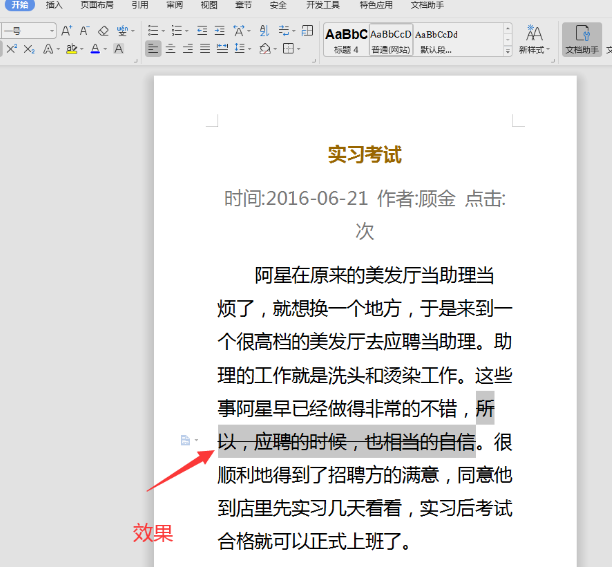
Task: Click the line spacing icon
Action: [x=239, y=49]
